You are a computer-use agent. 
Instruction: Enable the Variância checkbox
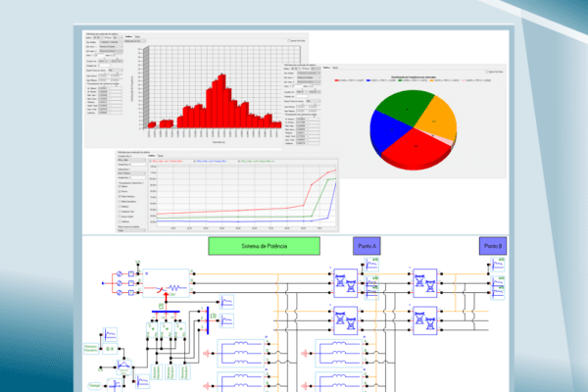click(120, 221)
